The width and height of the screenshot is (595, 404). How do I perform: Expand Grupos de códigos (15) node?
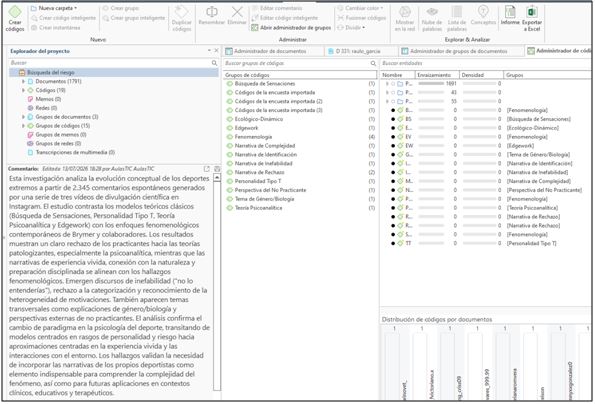point(23,126)
